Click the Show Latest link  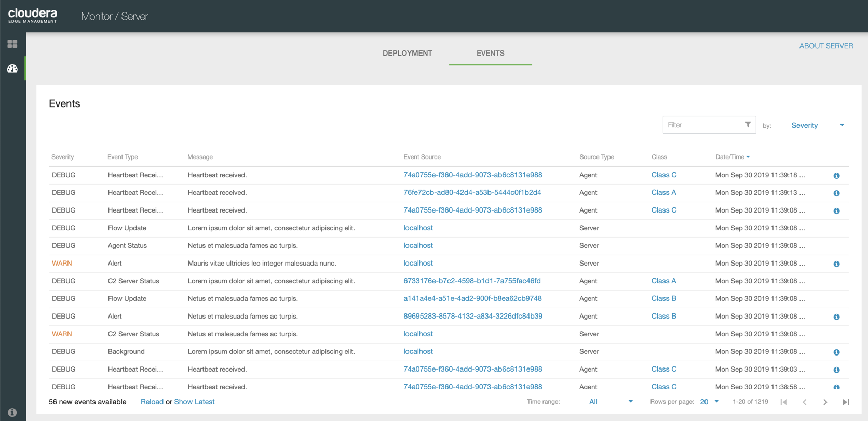click(194, 402)
